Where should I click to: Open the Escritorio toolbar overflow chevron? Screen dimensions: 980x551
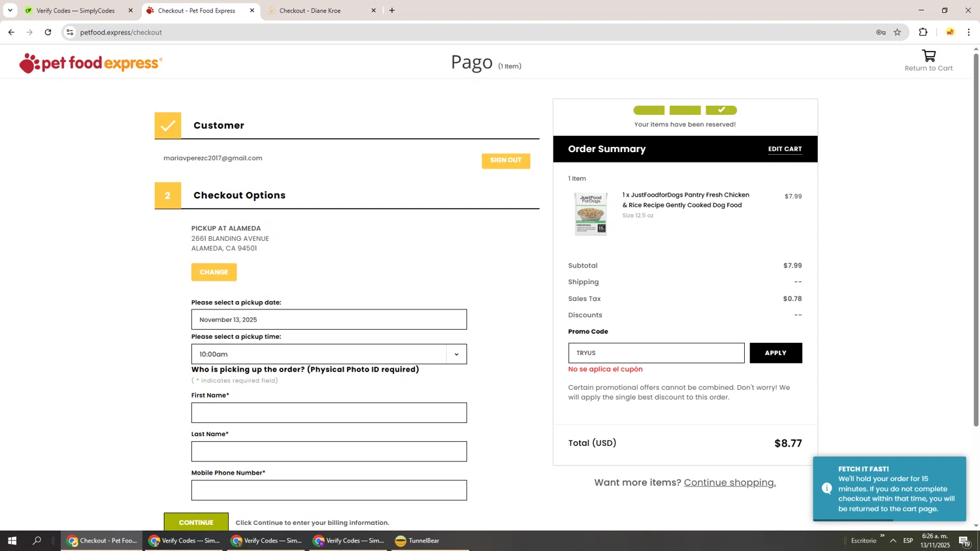coord(882,536)
